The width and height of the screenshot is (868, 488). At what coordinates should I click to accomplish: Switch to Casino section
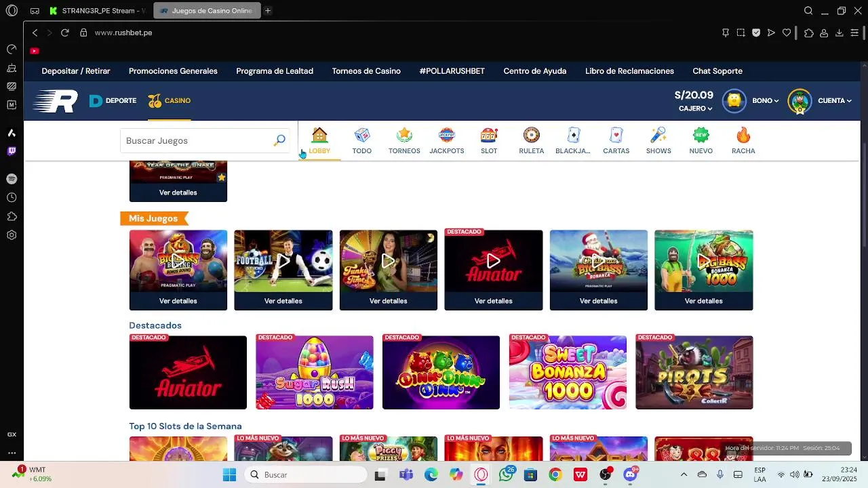170,101
